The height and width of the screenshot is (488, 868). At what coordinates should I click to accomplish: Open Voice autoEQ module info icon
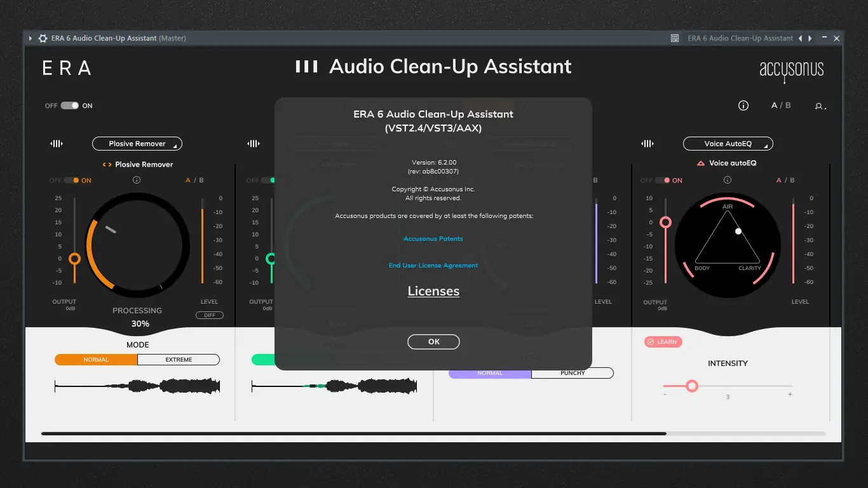click(x=728, y=180)
